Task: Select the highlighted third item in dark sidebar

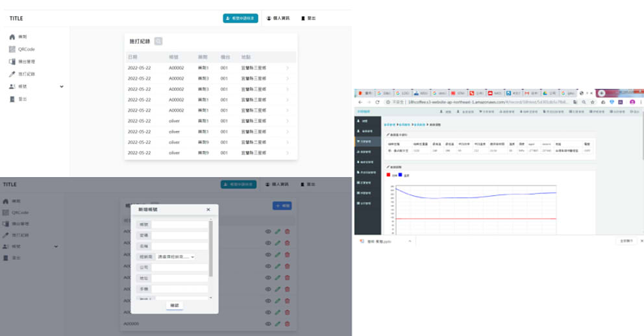Action: (365, 141)
